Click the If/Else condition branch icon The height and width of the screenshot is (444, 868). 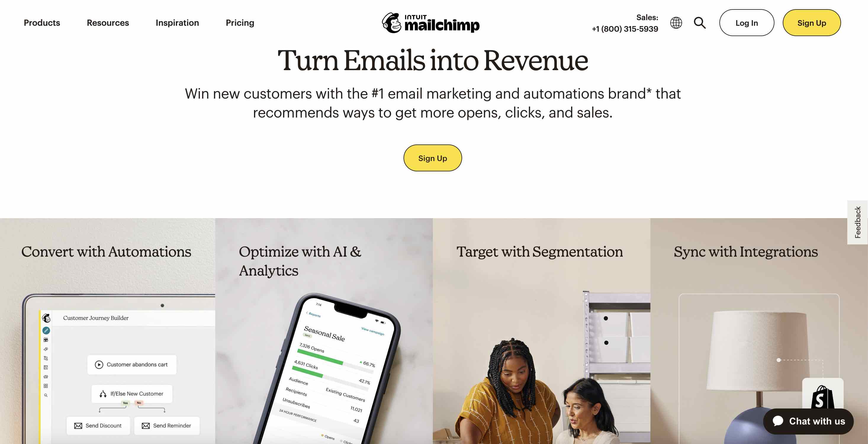pos(103,394)
